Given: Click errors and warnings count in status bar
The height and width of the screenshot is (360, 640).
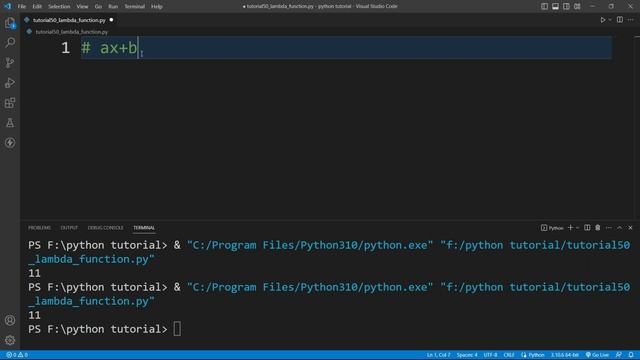Looking at the screenshot, I should pos(17,355).
